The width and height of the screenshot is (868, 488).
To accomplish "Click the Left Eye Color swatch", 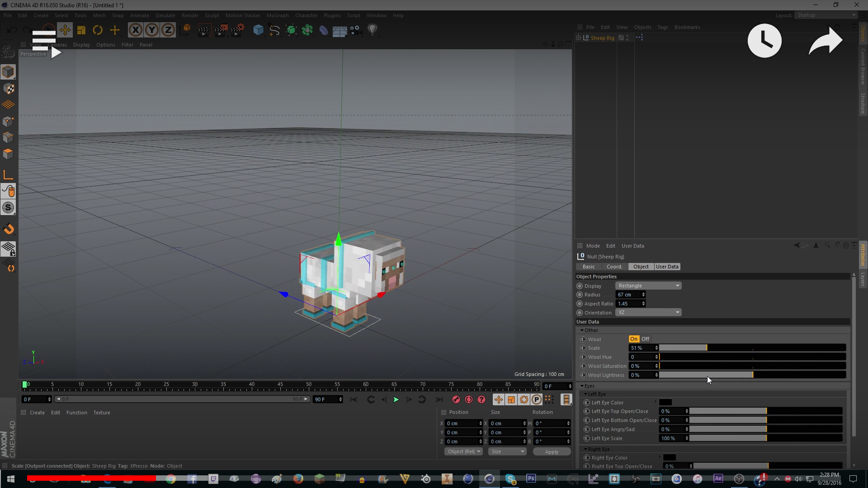I will click(x=665, y=403).
